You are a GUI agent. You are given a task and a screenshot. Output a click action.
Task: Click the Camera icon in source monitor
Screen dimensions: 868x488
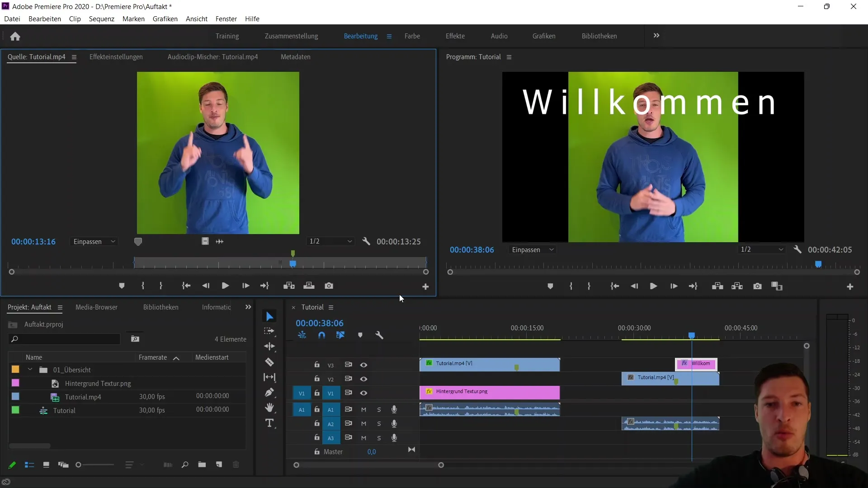(x=330, y=286)
